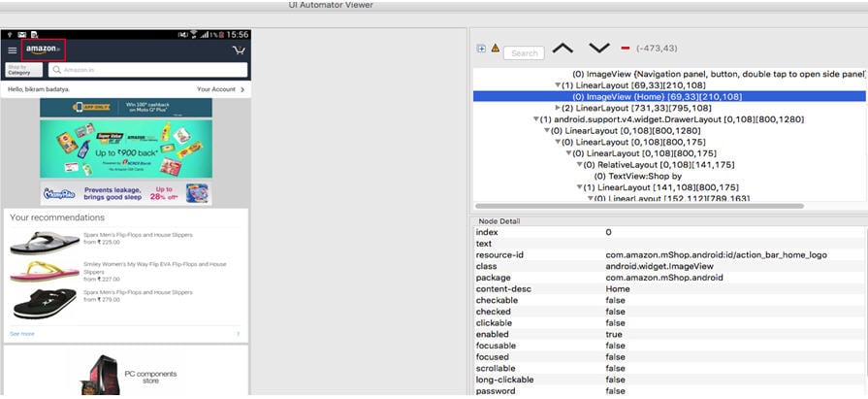Click the See more recommendations link
This screenshot has height=399, width=868.
click(x=21, y=333)
